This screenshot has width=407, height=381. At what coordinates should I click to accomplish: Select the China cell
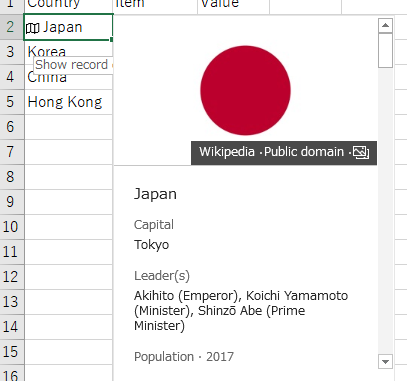pyautogui.click(x=68, y=77)
